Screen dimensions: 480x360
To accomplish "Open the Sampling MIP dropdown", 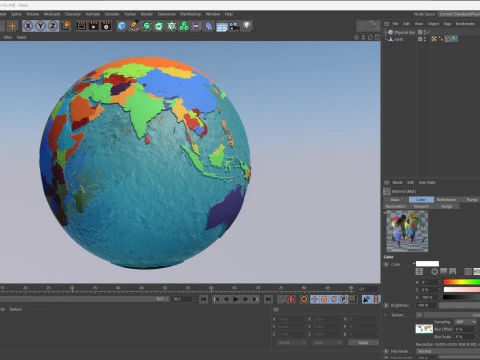I will click(466, 322).
